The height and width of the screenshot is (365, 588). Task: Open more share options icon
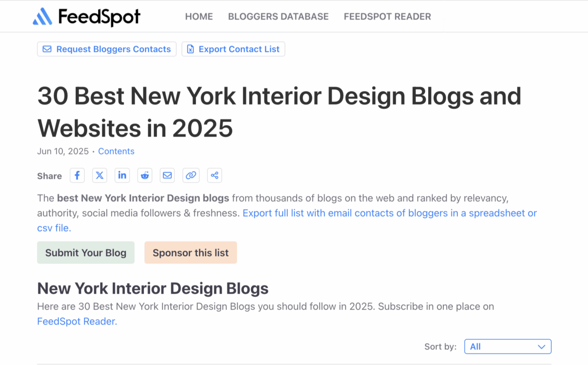coord(215,176)
